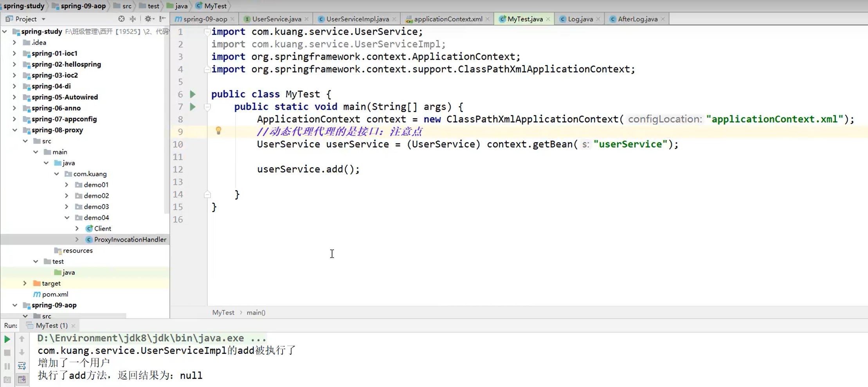Hide the Project tool window
The width and height of the screenshot is (868, 387).
point(163,19)
